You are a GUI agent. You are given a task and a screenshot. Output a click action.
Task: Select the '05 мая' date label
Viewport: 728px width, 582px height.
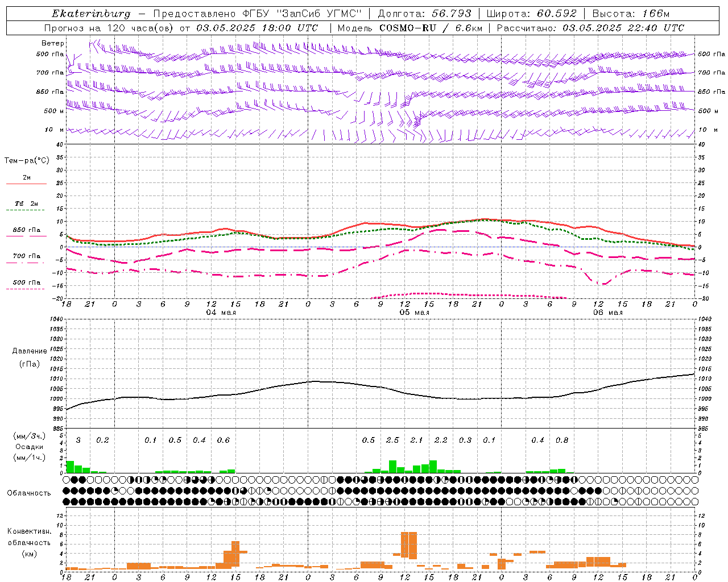click(414, 313)
